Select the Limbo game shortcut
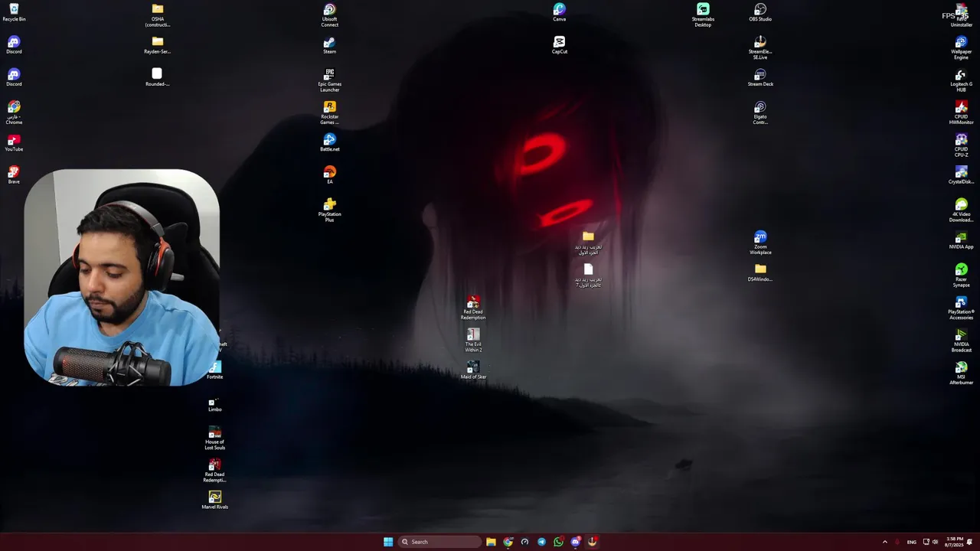This screenshot has width=980, height=551. pos(214,403)
